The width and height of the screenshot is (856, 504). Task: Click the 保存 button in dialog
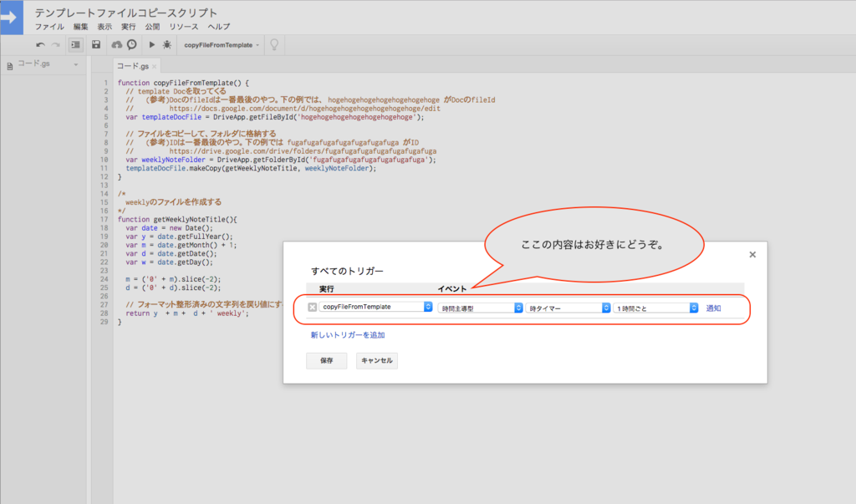[327, 360]
